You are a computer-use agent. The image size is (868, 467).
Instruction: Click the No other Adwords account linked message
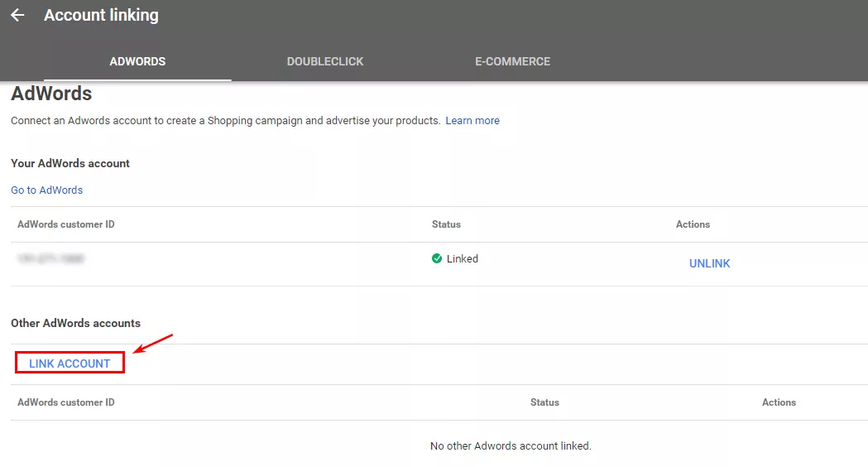click(511, 446)
